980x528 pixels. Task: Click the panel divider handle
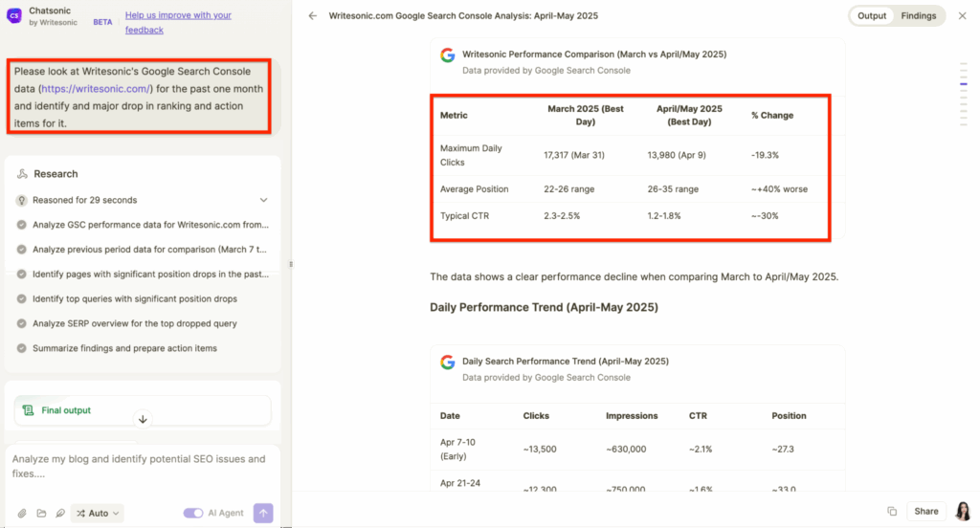point(291,264)
